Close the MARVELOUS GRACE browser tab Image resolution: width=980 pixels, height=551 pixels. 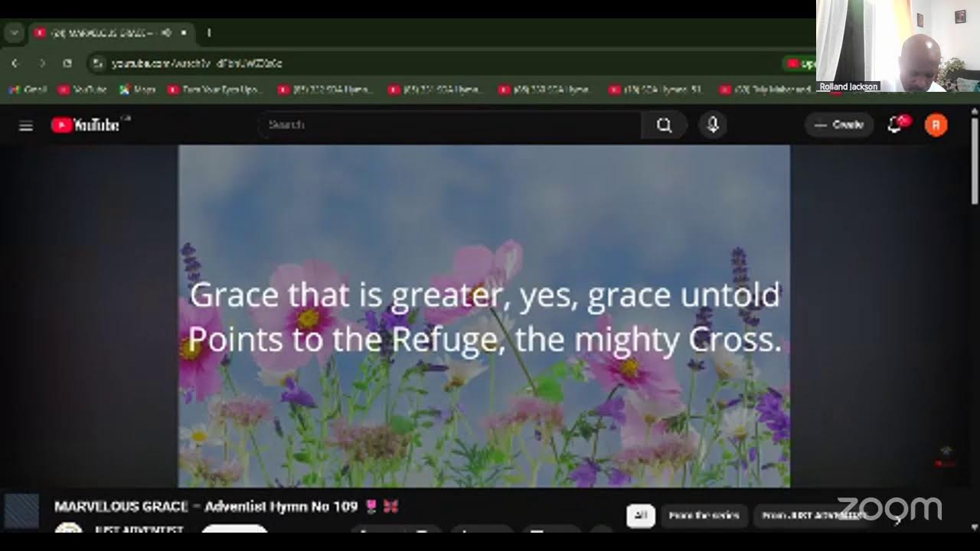[x=184, y=33]
